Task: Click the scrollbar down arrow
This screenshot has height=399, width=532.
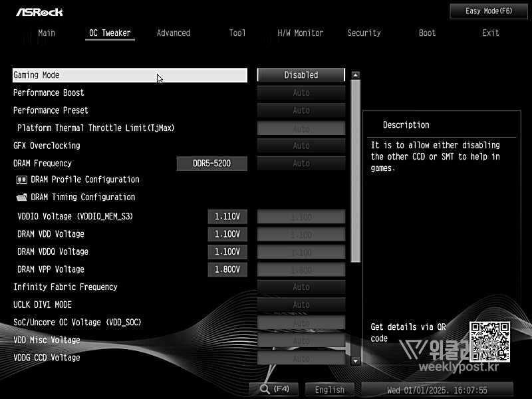Action: [355, 361]
